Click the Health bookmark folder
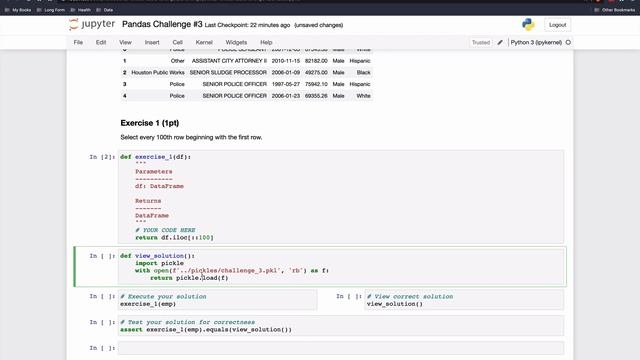 point(81,10)
